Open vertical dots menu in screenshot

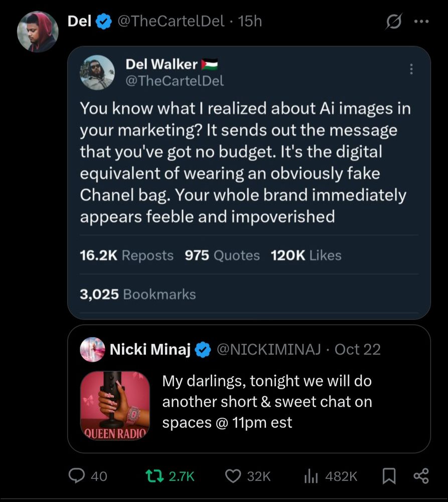tap(411, 69)
